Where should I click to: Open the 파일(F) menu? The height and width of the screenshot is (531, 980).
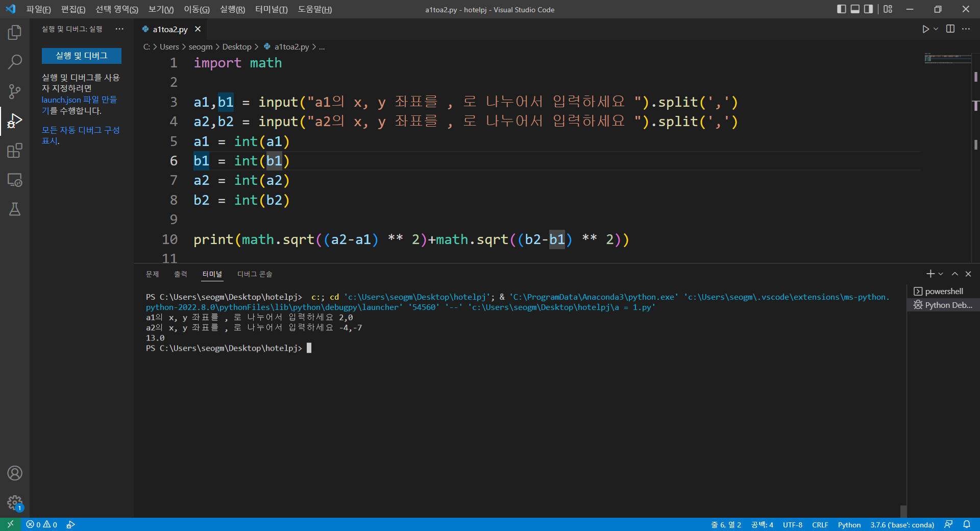click(x=38, y=9)
